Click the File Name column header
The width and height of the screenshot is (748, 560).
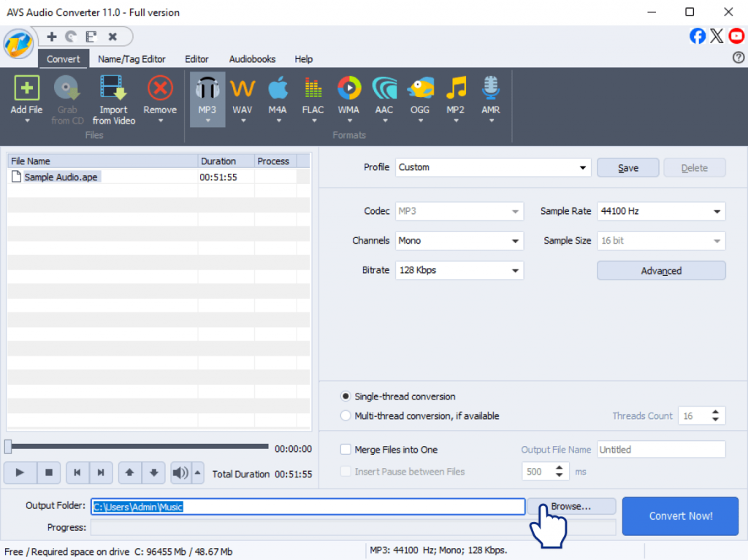(x=102, y=161)
